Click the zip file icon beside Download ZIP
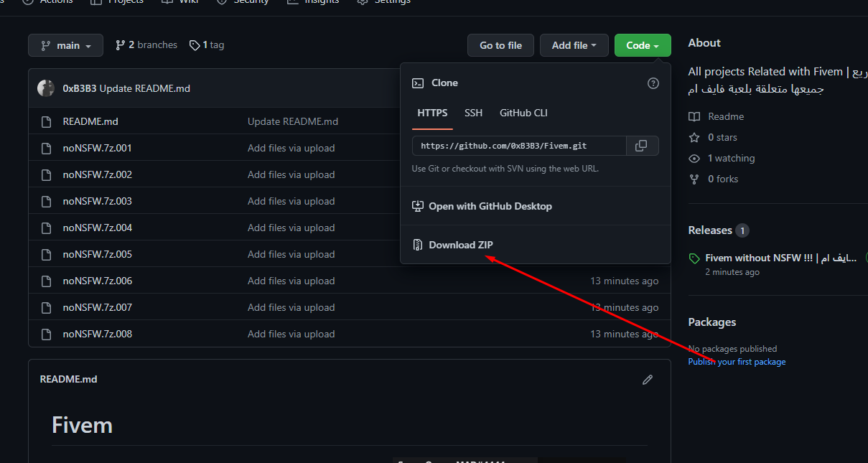Screen dimensions: 868x463 click(x=418, y=245)
